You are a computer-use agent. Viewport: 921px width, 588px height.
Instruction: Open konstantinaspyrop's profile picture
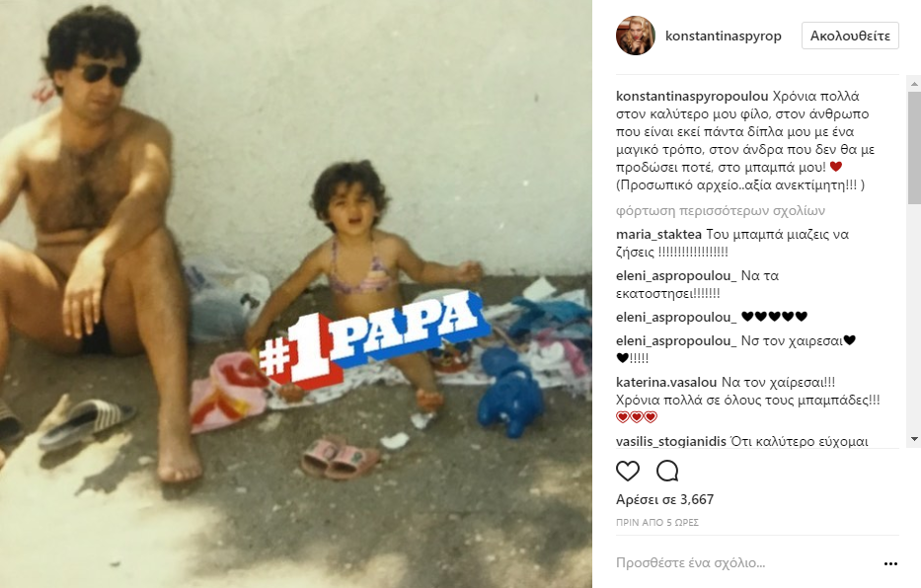(635, 36)
